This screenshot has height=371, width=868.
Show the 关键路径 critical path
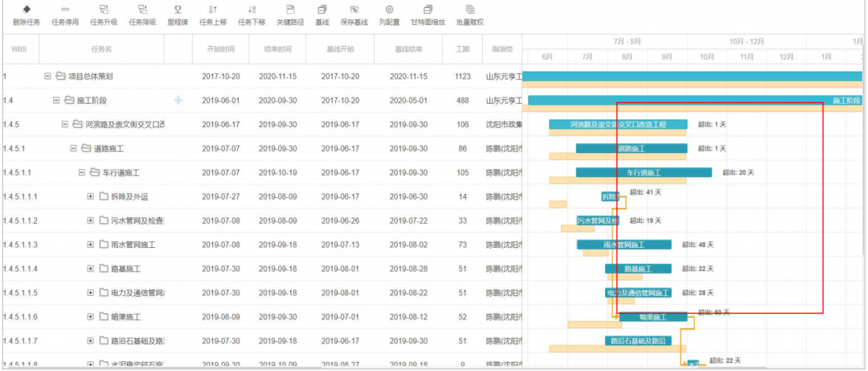pos(290,9)
